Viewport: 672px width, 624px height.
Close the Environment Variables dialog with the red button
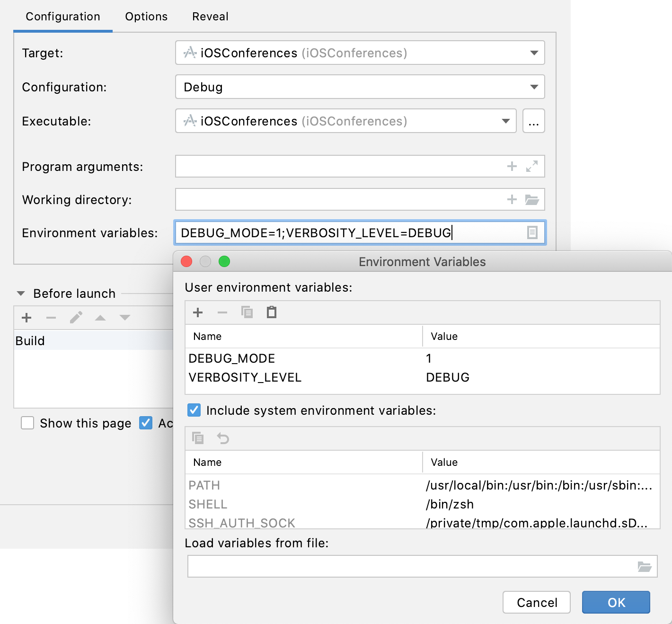pos(186,261)
